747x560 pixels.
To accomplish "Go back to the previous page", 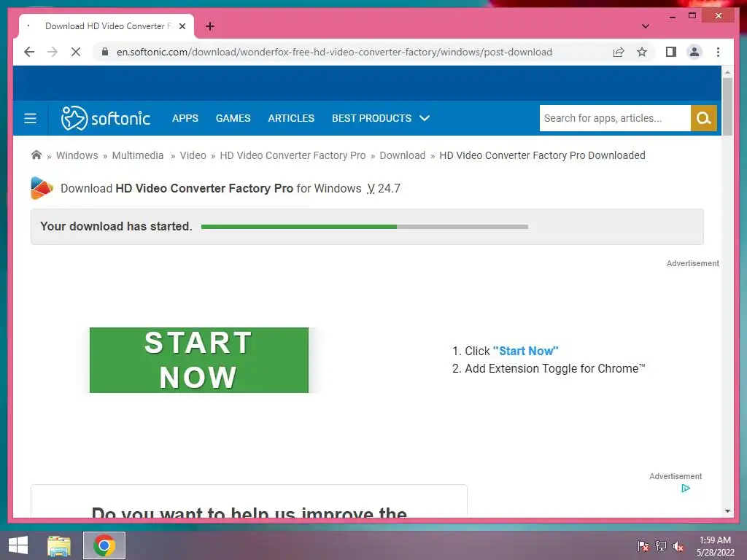I will click(29, 52).
